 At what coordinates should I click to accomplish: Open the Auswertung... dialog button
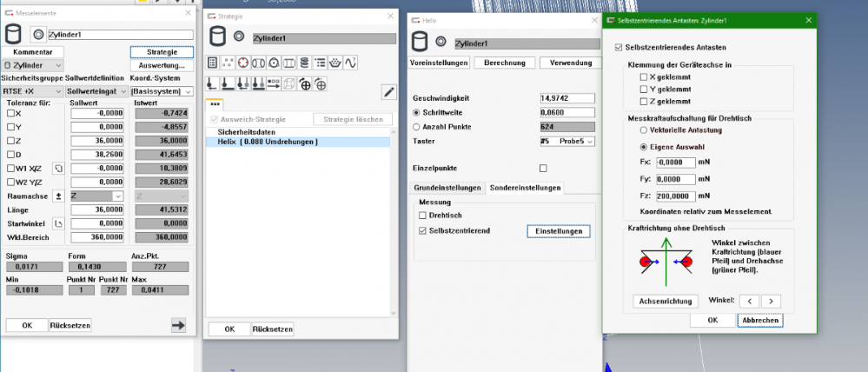[162, 65]
